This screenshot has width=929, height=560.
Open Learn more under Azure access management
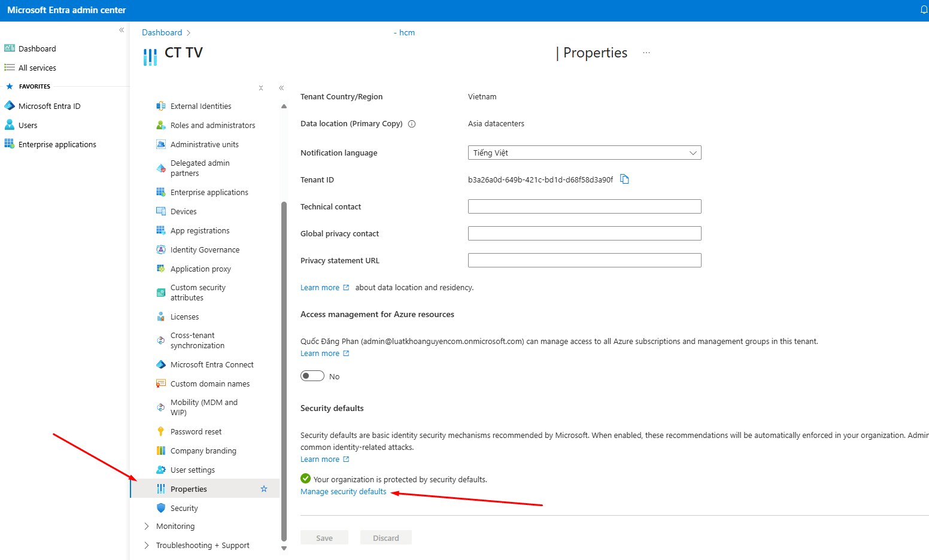[x=324, y=353]
